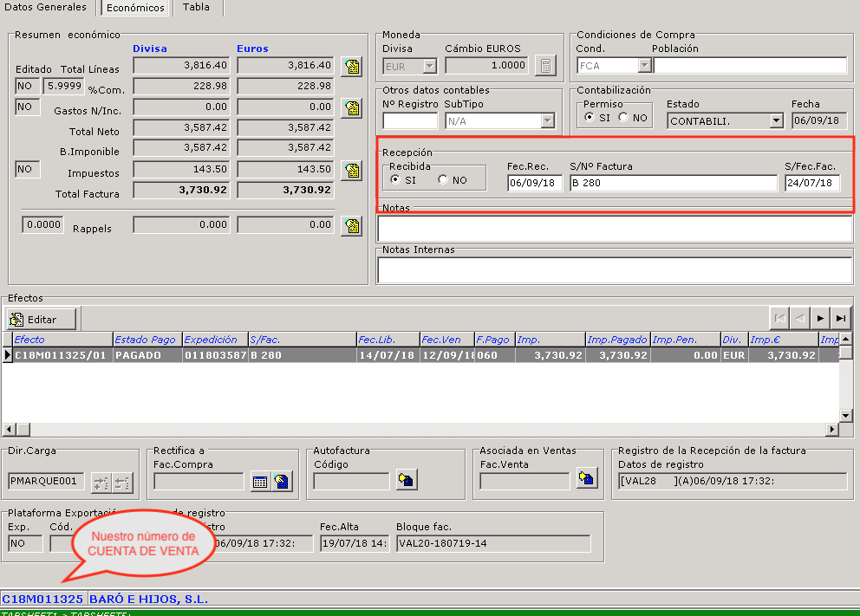Image resolution: width=860 pixels, height=616 pixels.
Task: Open Total Líneas detail icon
Action: point(351,67)
